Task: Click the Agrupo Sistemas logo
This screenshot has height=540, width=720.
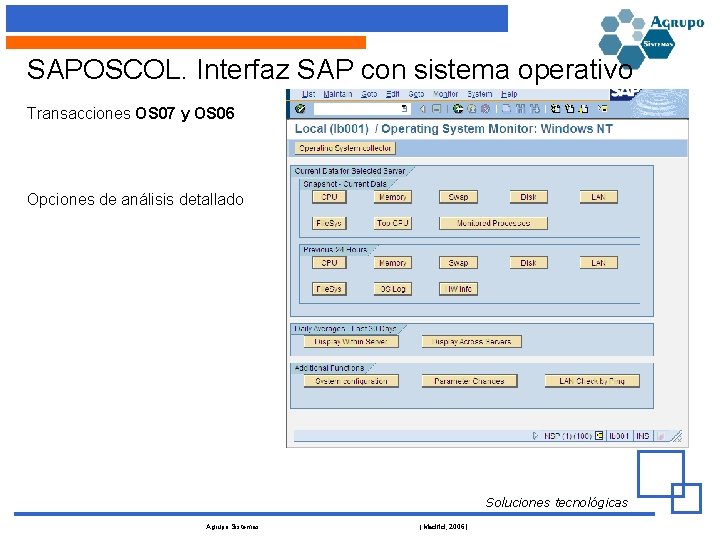Action: 651,38
